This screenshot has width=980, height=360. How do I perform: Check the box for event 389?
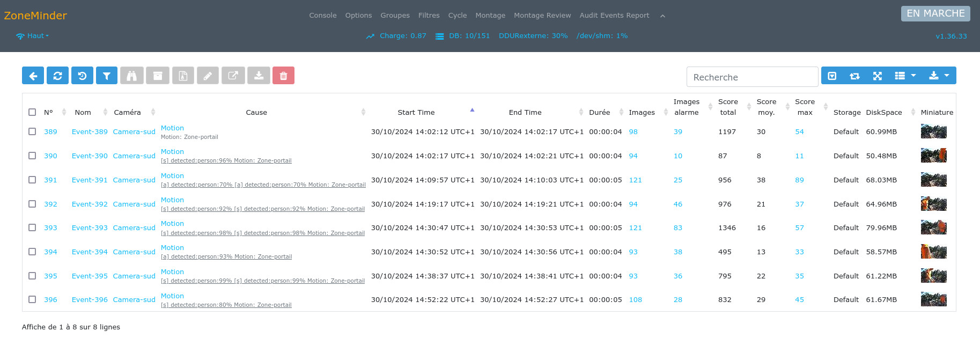[x=32, y=131]
